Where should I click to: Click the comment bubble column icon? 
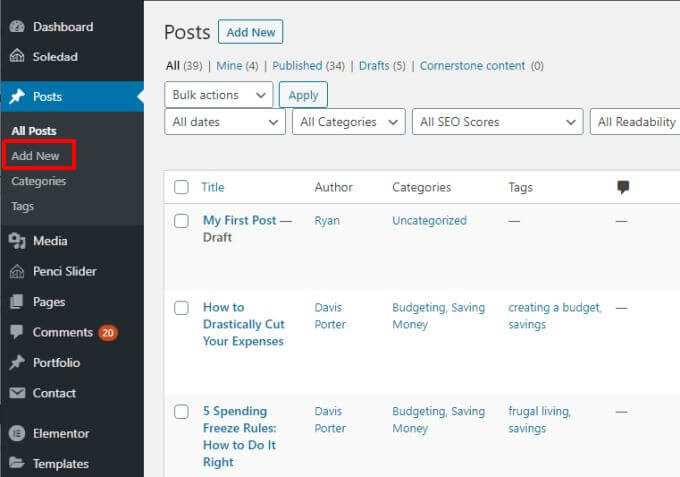[x=623, y=187]
